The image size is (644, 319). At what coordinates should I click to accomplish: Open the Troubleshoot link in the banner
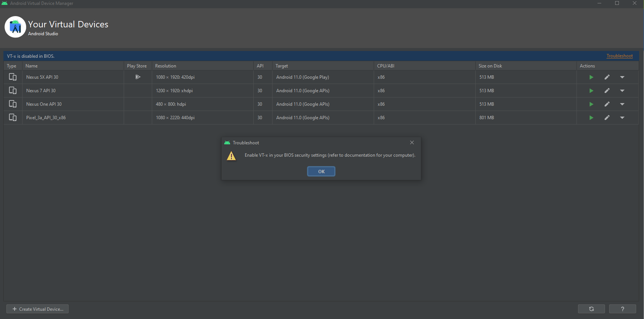point(620,56)
